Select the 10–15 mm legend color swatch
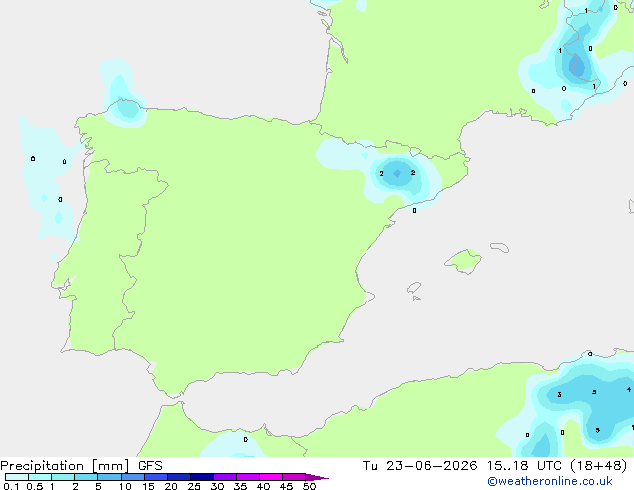634x490 pixels. click(132, 477)
